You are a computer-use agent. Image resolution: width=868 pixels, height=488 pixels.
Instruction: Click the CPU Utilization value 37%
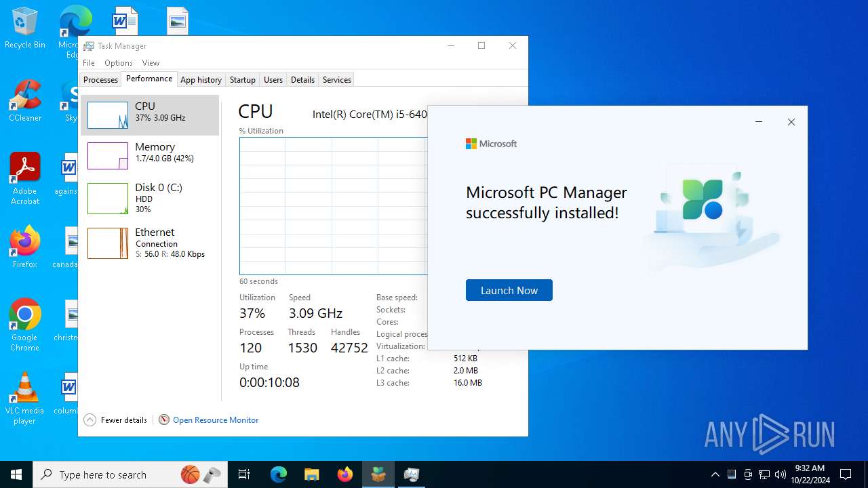click(252, 313)
